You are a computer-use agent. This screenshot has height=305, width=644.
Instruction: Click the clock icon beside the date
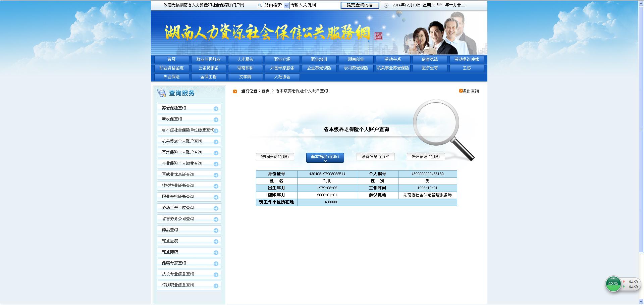point(386,5)
